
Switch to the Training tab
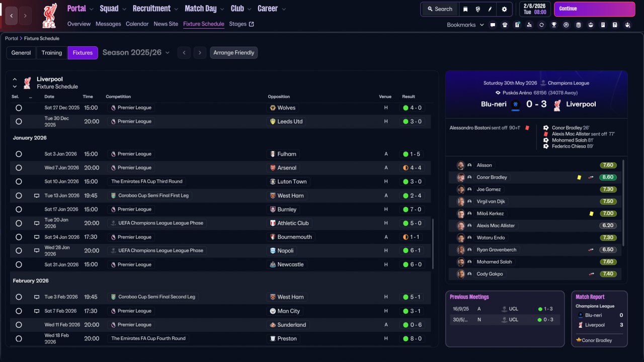pos(52,53)
